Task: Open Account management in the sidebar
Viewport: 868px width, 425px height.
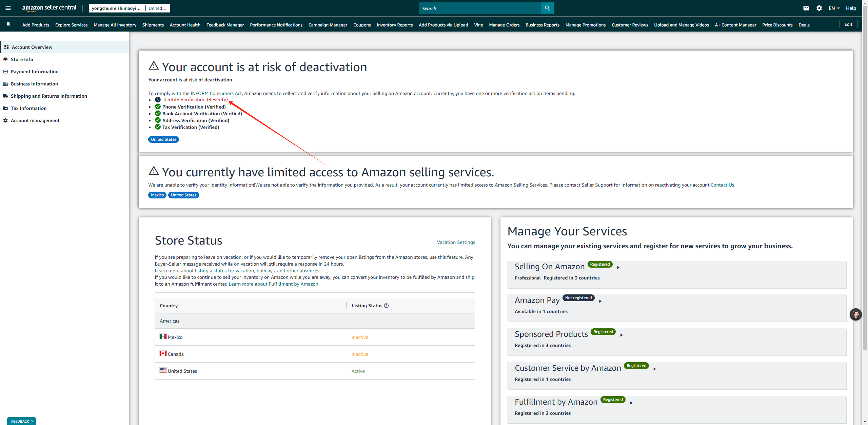Action: (35, 120)
